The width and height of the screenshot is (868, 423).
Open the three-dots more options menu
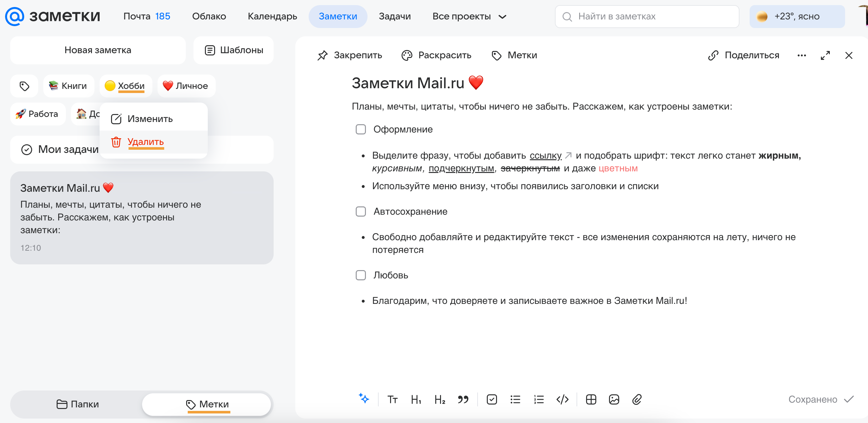(x=801, y=55)
